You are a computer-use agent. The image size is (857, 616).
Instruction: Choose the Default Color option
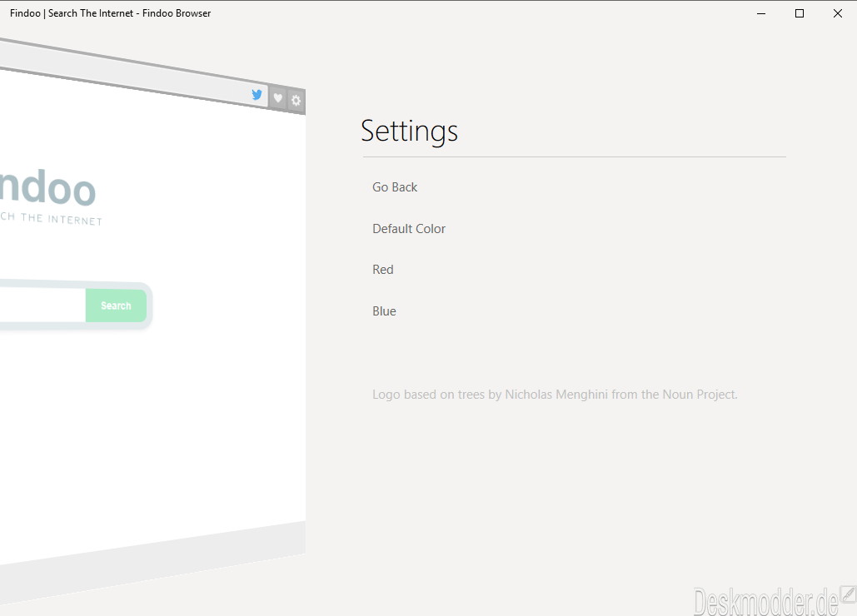(x=409, y=229)
